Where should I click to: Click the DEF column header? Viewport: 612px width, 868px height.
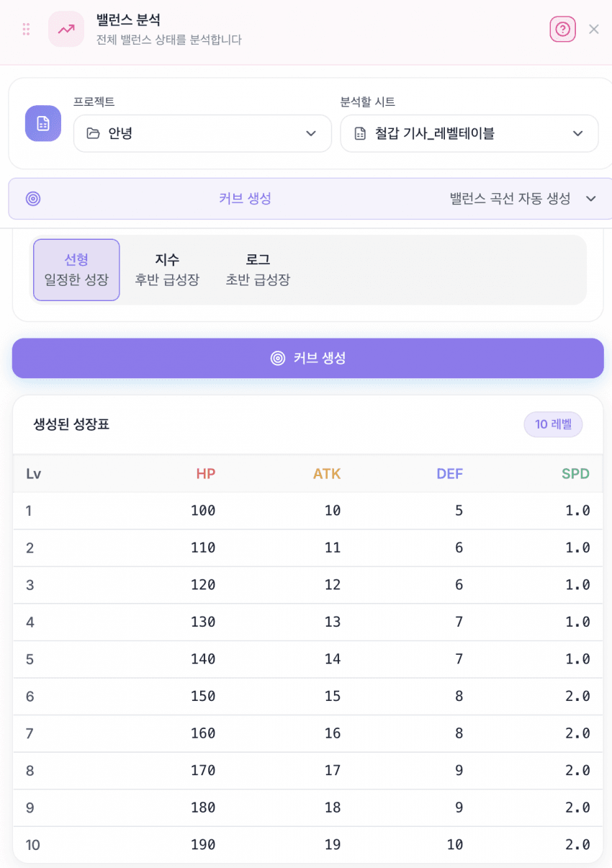point(449,473)
